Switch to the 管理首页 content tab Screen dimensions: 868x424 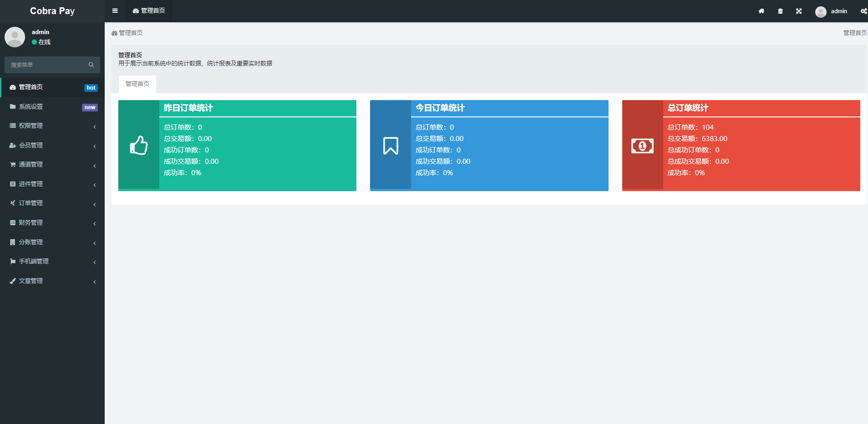(x=137, y=84)
